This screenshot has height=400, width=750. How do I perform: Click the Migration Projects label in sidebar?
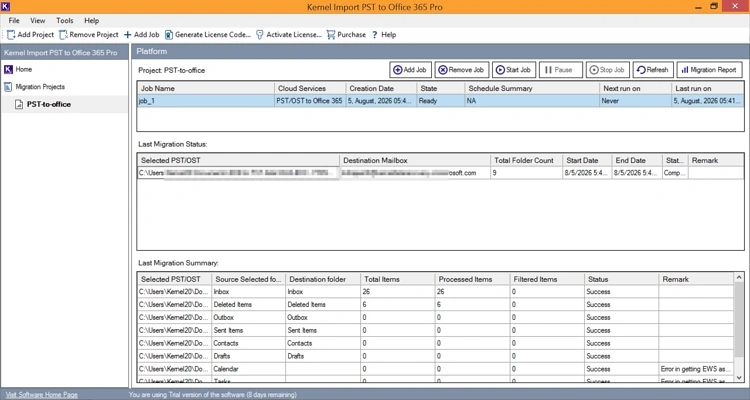click(40, 87)
